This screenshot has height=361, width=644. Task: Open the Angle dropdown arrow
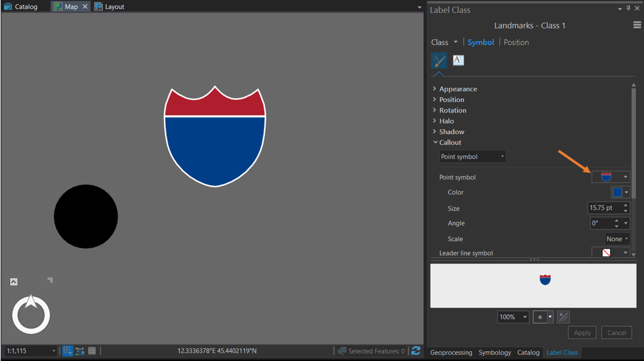pos(626,223)
